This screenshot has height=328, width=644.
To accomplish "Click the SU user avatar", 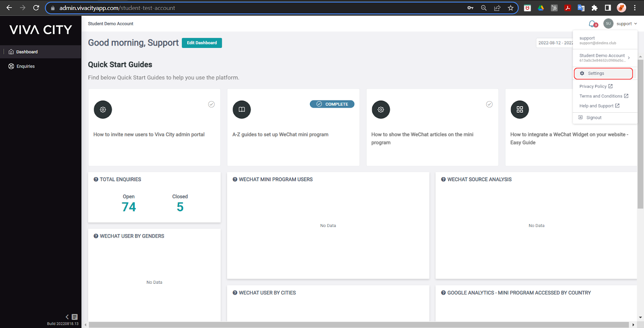I will [608, 23].
